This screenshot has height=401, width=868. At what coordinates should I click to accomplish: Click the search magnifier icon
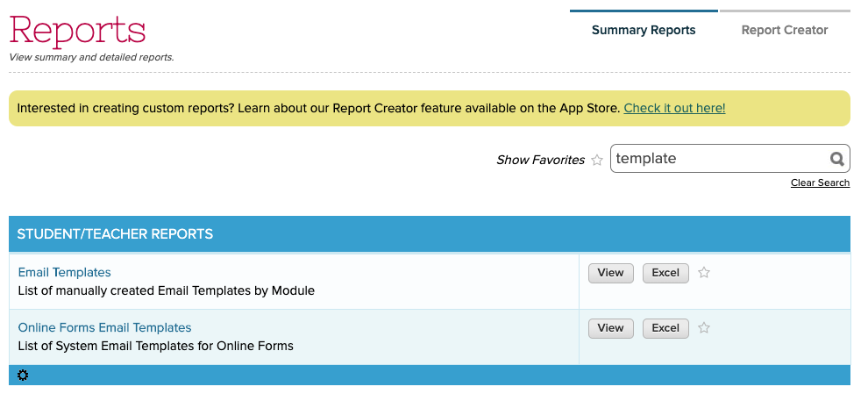pyautogui.click(x=837, y=159)
